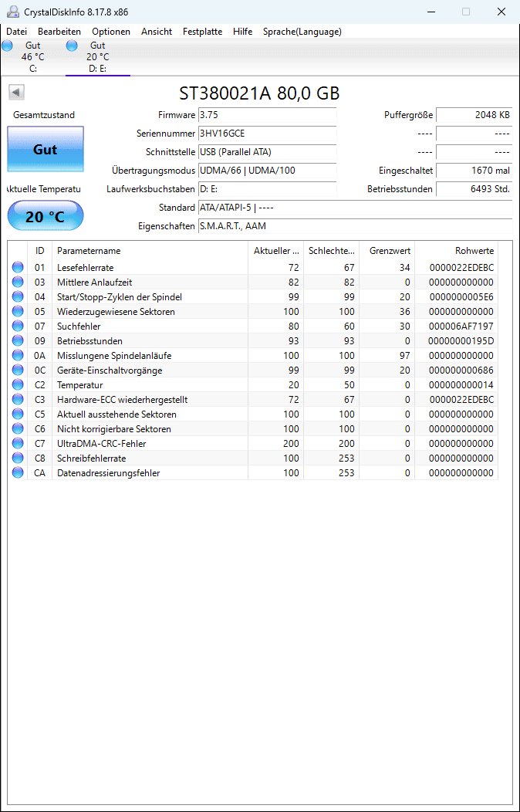520x812 pixels.
Task: Click the Parametername column header
Action: pos(150,251)
